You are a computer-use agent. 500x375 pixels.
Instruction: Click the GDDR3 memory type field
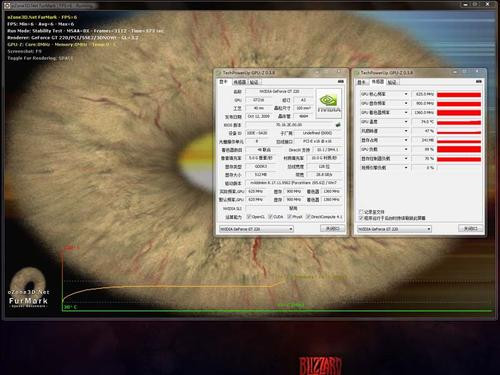point(261,166)
